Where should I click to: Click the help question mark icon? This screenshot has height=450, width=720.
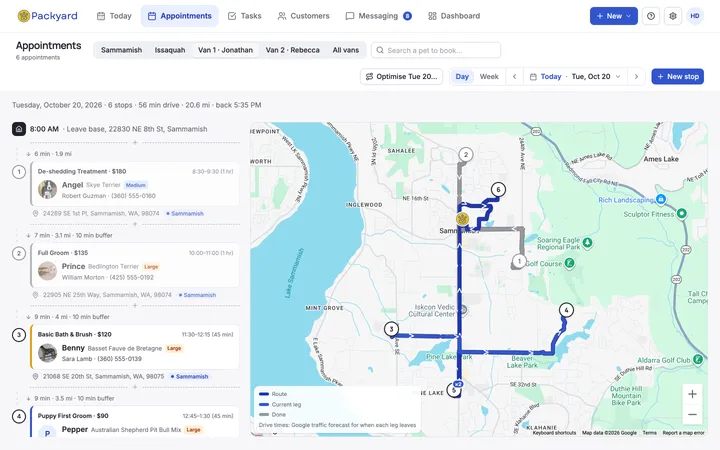point(651,16)
